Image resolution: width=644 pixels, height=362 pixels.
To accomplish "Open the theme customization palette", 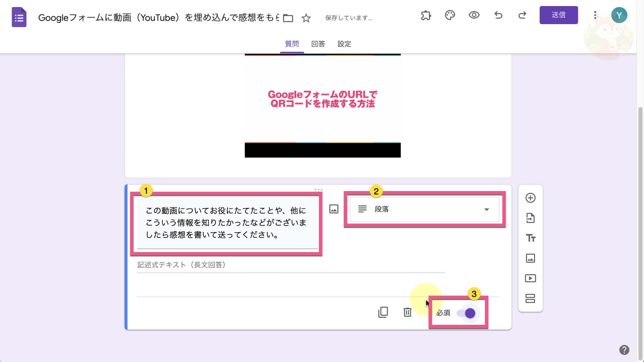I will tap(450, 15).
